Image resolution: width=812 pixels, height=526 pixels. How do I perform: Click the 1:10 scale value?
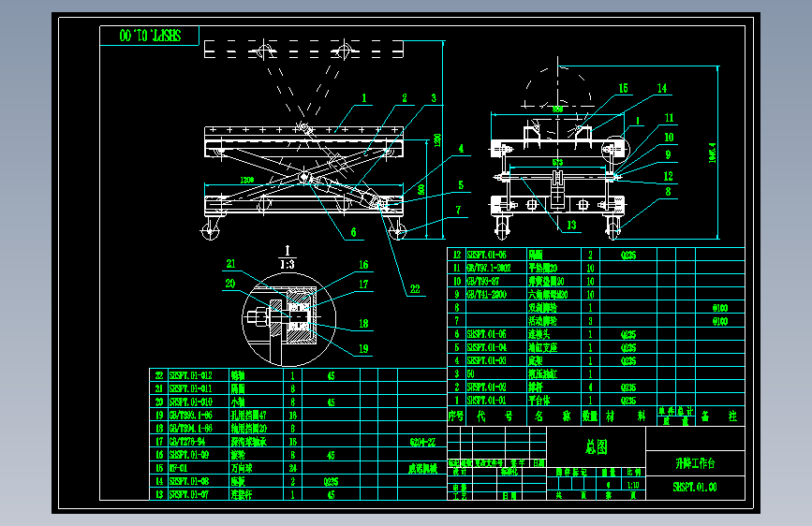633,485
